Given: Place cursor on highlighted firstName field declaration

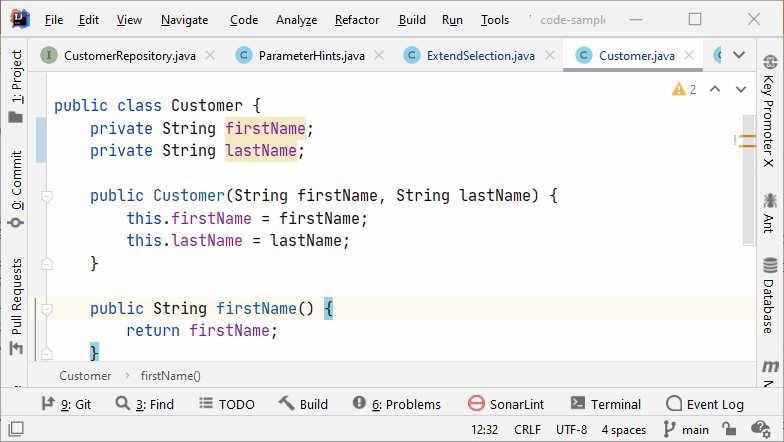Looking at the screenshot, I should (265, 128).
